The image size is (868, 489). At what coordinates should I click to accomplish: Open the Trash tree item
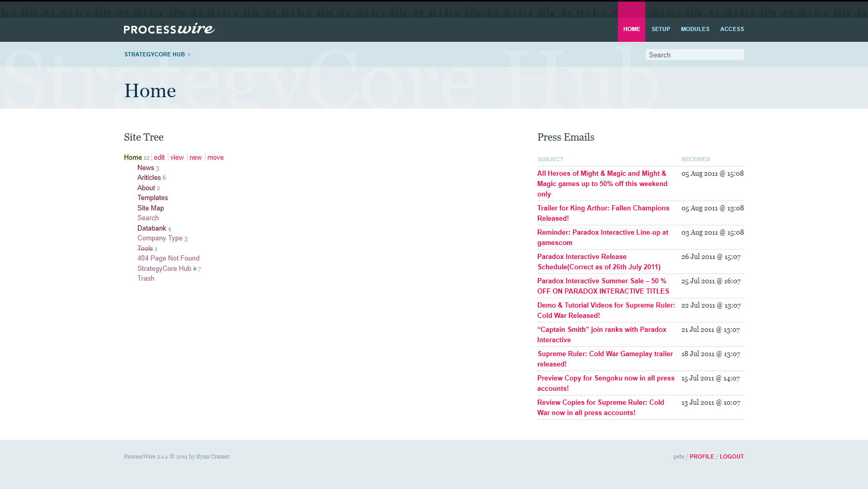[x=146, y=279]
